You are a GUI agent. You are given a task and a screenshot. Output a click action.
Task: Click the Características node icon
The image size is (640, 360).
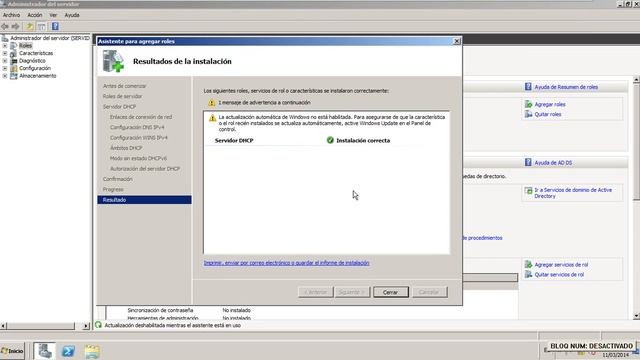(14, 53)
